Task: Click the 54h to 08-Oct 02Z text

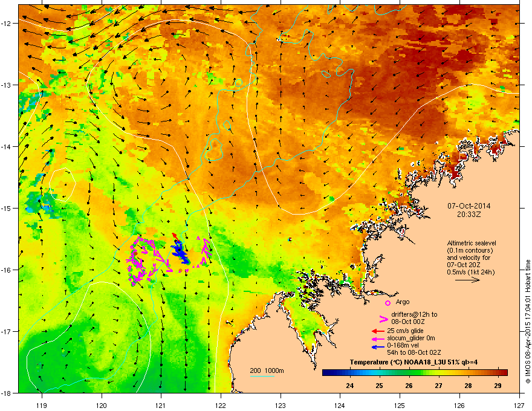Action: tap(414, 352)
